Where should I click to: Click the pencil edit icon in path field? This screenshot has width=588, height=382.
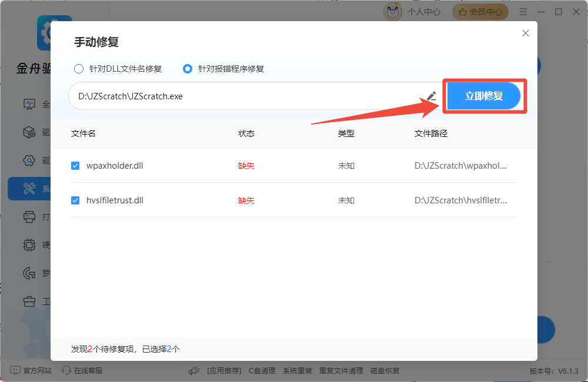432,96
